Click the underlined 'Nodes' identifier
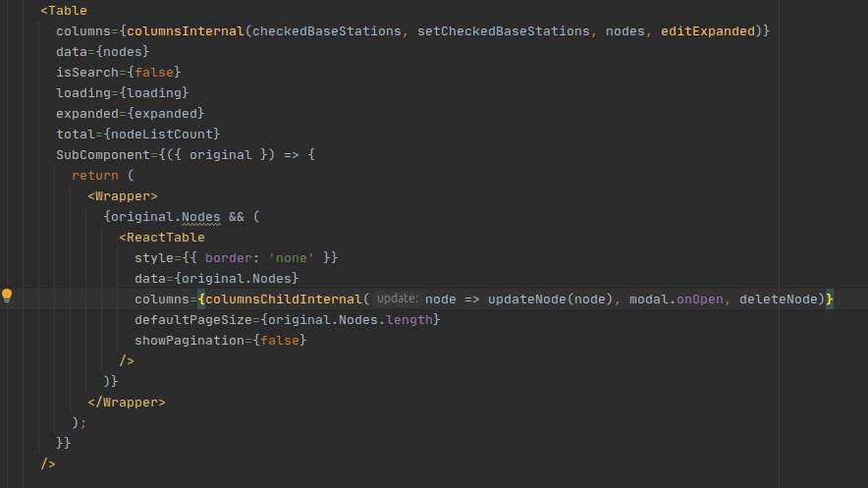This screenshot has width=868, height=488. pos(201,217)
